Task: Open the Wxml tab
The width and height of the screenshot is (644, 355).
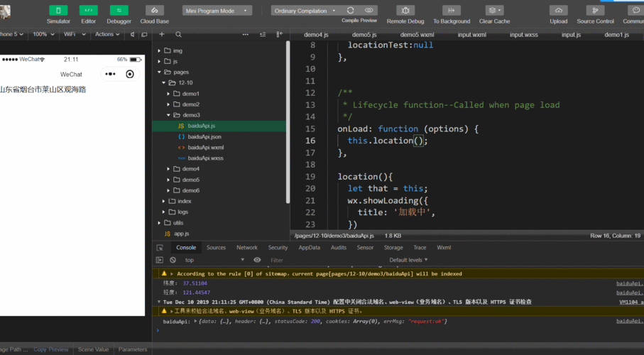Action: [x=444, y=247]
